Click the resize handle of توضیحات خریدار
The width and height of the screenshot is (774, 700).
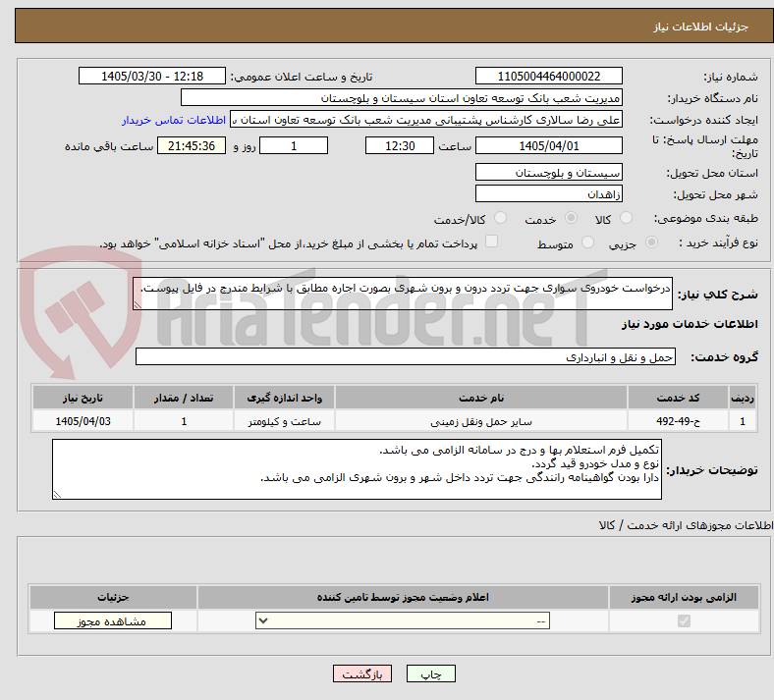57,494
